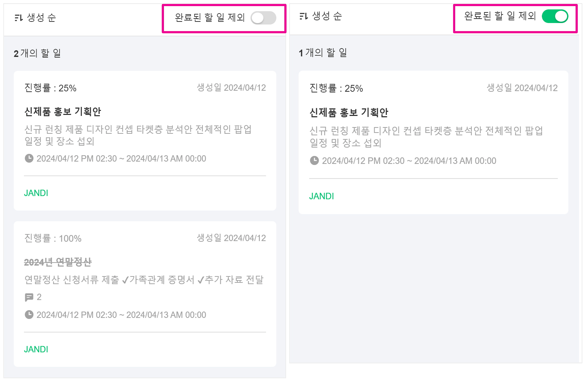
Task: Click the sort icon in the 1개의 할 일 panel
Action: pos(304,17)
